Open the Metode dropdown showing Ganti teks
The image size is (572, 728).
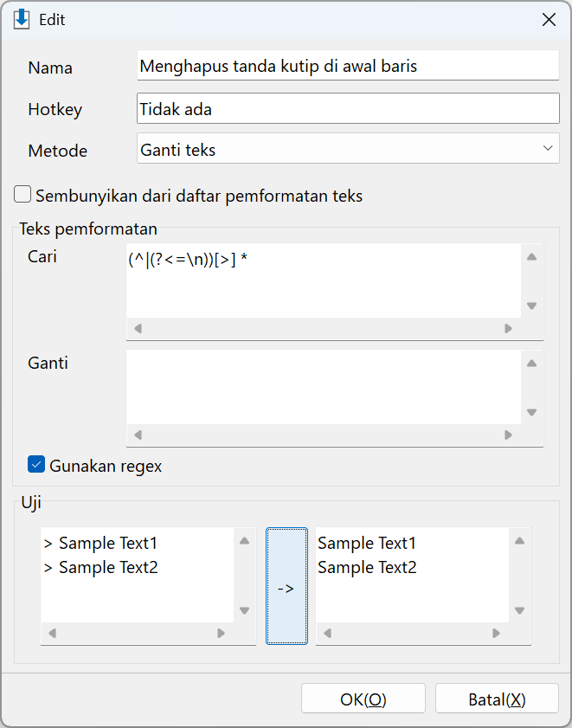348,149
